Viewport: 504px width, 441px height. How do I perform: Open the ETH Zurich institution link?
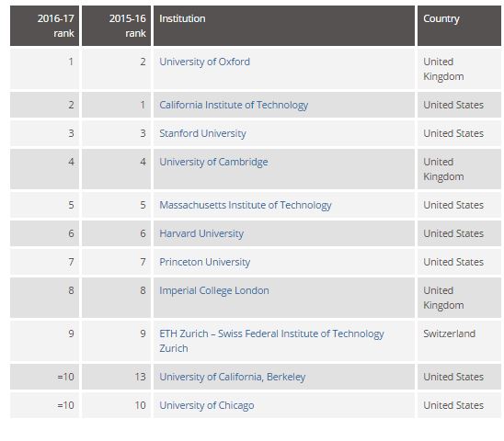(271, 341)
